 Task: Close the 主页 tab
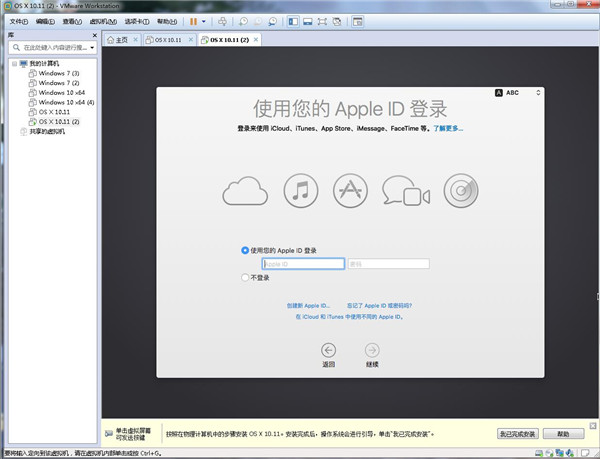135,39
